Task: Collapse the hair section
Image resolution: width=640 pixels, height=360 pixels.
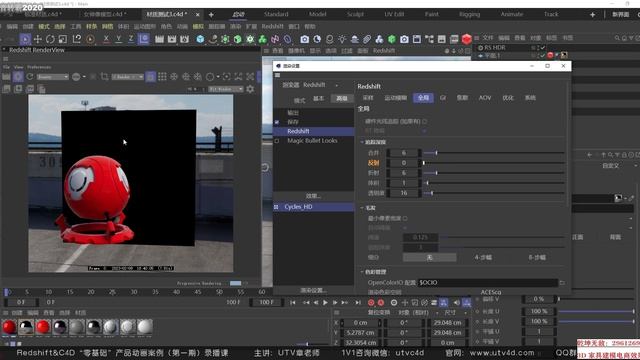Action: point(362,208)
